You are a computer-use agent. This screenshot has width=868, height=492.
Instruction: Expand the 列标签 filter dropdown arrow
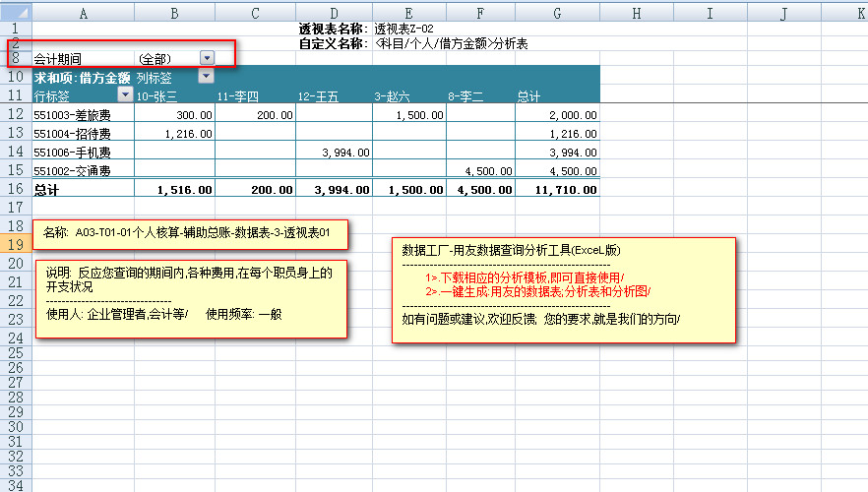[205, 77]
